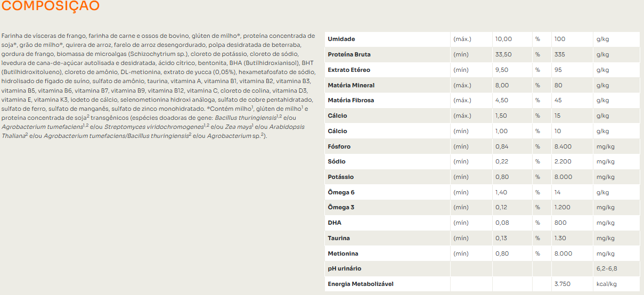
Task: Click the 33,50 protein percentage value
Action: [503, 54]
